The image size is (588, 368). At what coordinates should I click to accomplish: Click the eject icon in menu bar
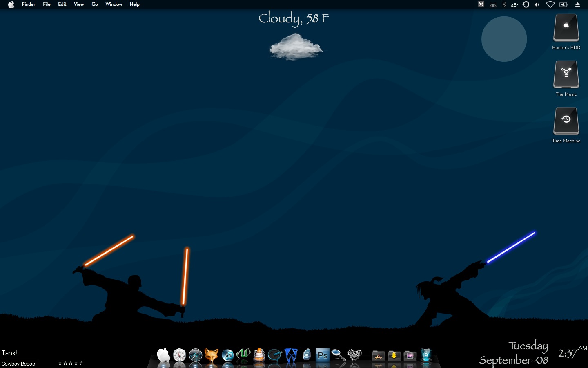pos(577,4)
